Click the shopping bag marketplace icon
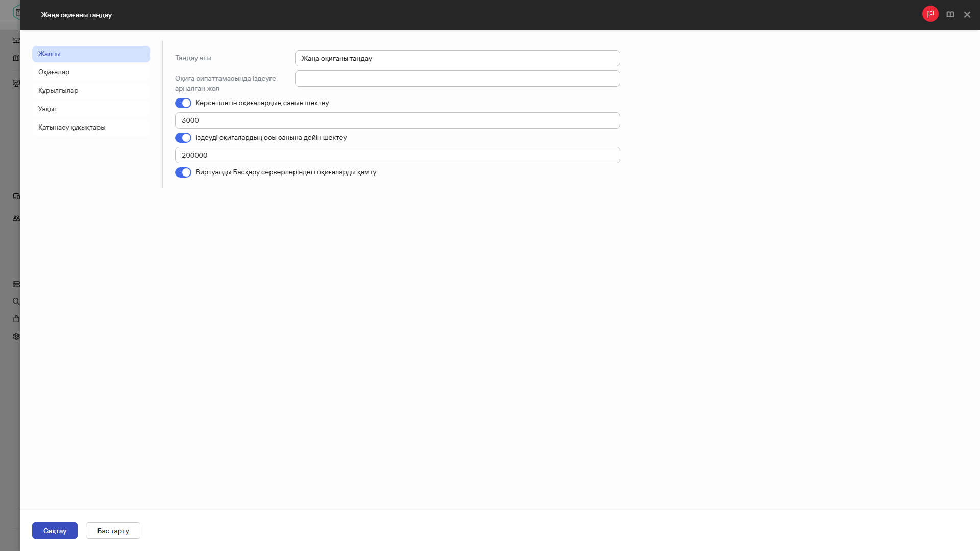 point(16,319)
